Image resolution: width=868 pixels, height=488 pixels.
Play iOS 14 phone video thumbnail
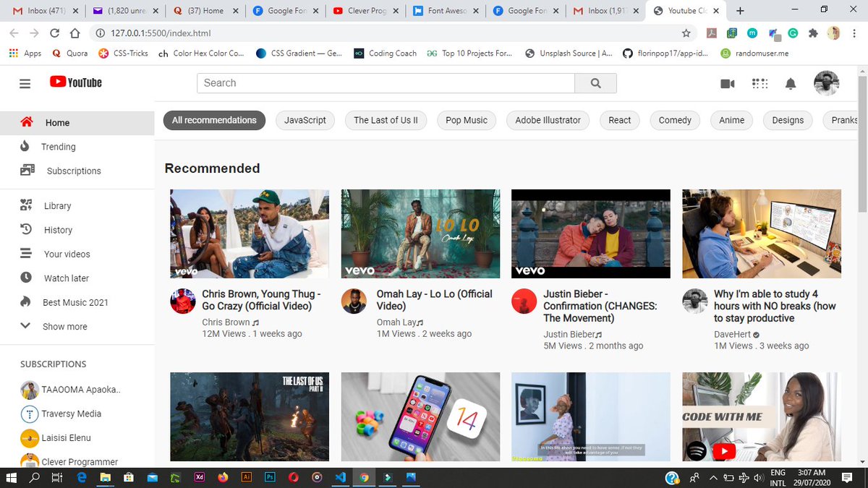[420, 417]
